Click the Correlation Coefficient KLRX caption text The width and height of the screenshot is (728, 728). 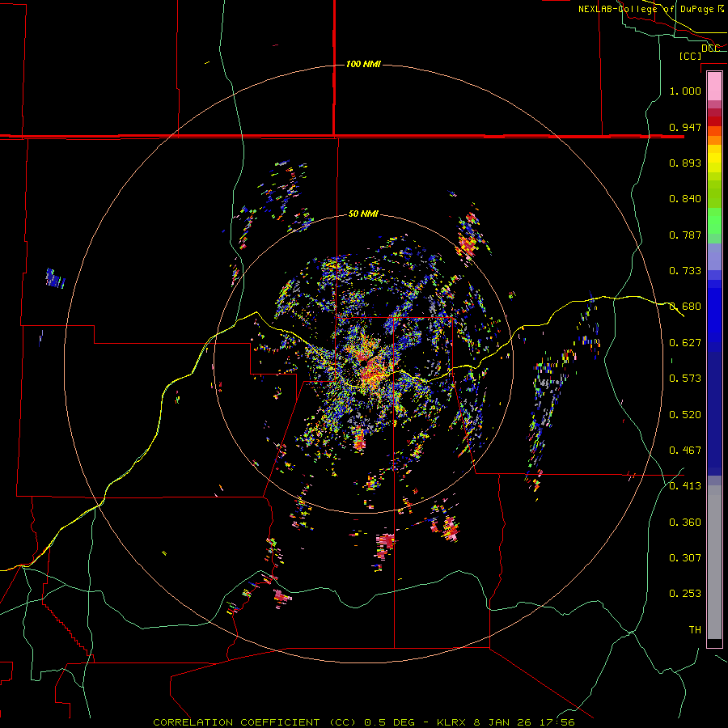click(363, 722)
